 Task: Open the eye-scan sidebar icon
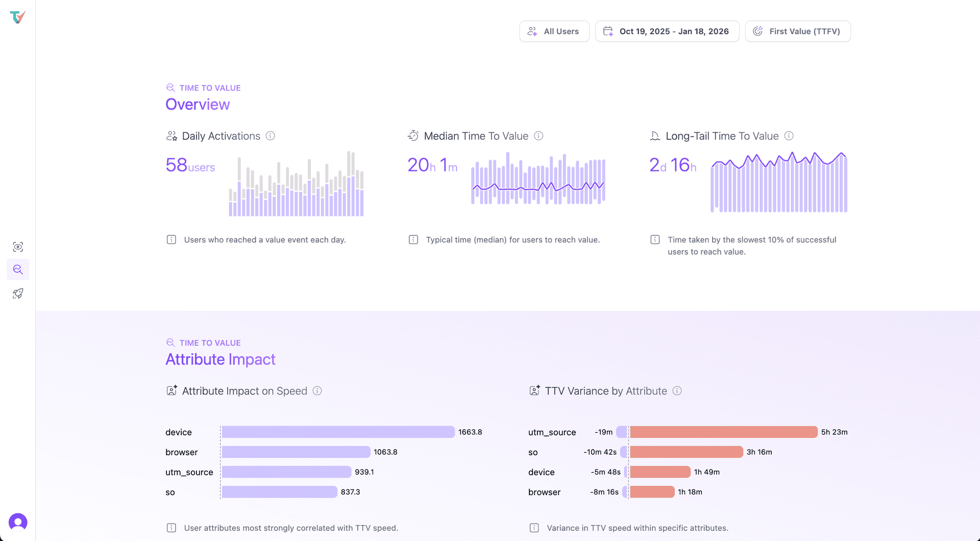(x=18, y=247)
